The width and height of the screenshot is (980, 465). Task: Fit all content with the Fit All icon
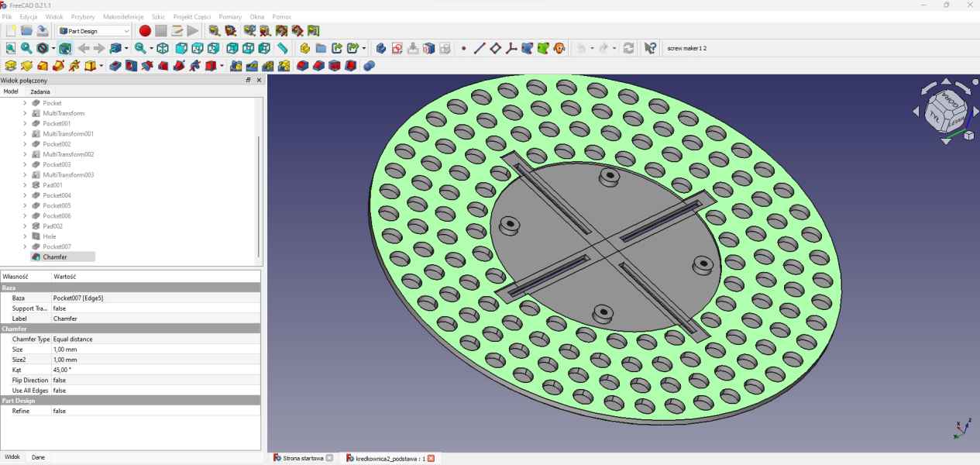click(x=11, y=48)
